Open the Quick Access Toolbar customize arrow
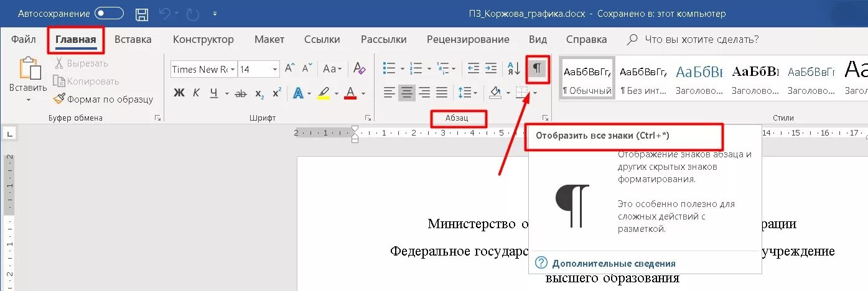The height and width of the screenshot is (291, 868). pyautogui.click(x=215, y=13)
